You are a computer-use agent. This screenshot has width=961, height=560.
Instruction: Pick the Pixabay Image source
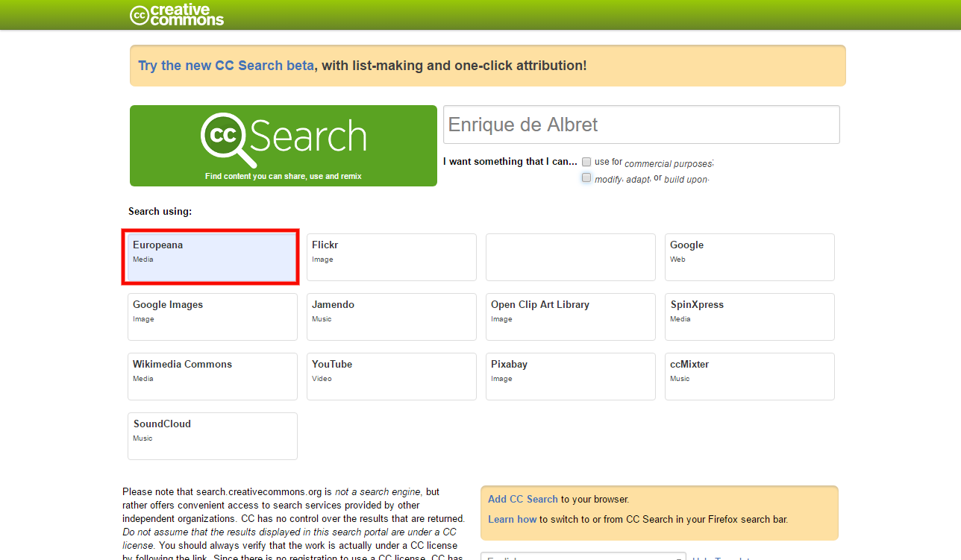[571, 377]
